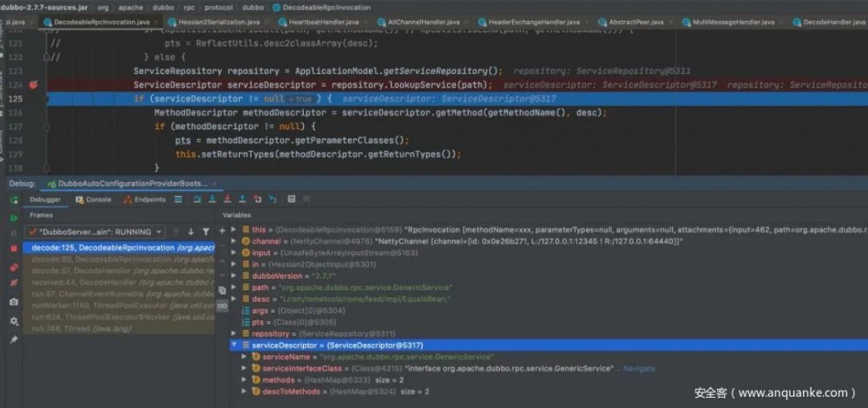Switch to Debugger tab
Image resolution: width=868 pixels, height=408 pixels.
pyautogui.click(x=45, y=200)
